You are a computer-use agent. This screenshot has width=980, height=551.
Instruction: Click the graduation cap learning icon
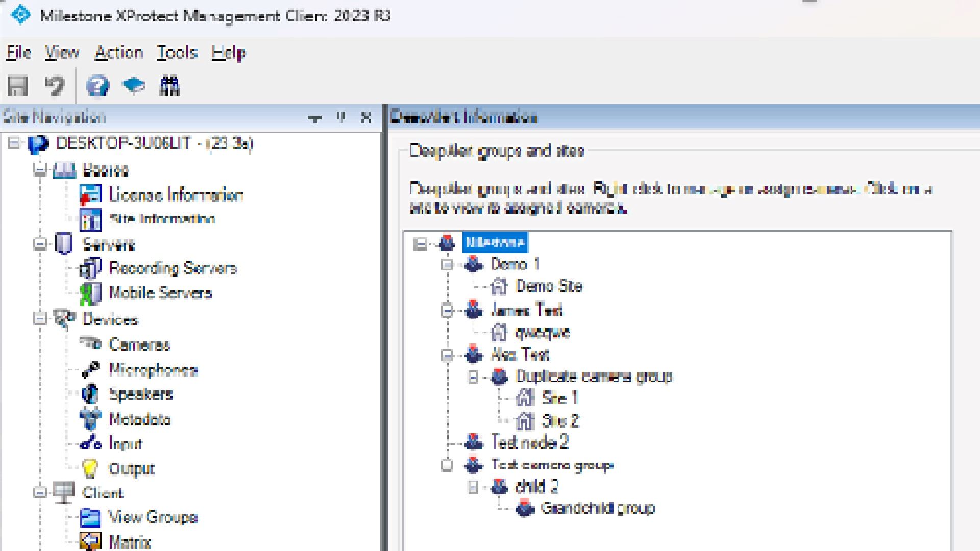[134, 86]
